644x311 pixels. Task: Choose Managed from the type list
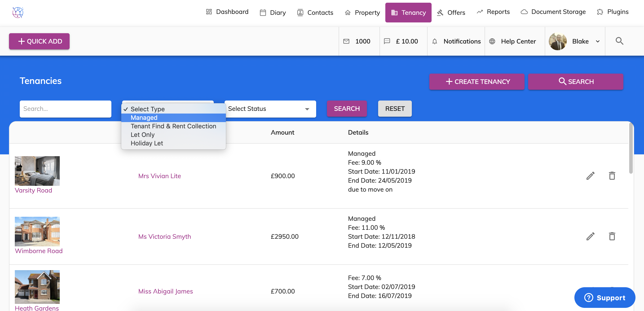(x=144, y=118)
